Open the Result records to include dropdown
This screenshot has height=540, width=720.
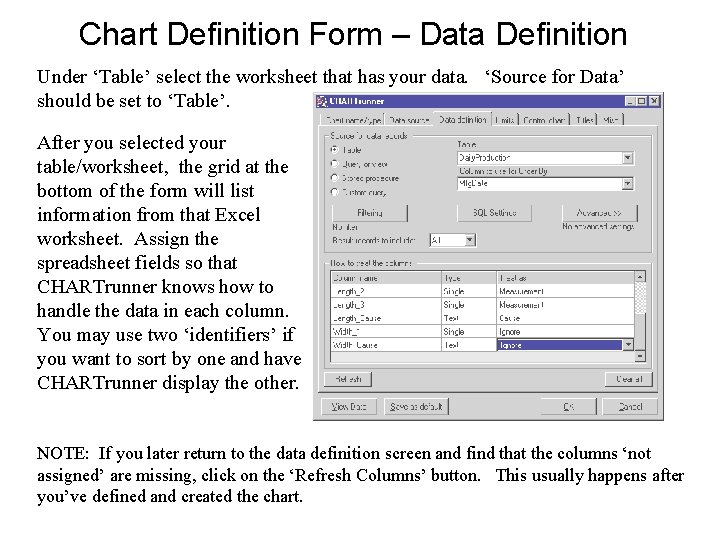469,240
